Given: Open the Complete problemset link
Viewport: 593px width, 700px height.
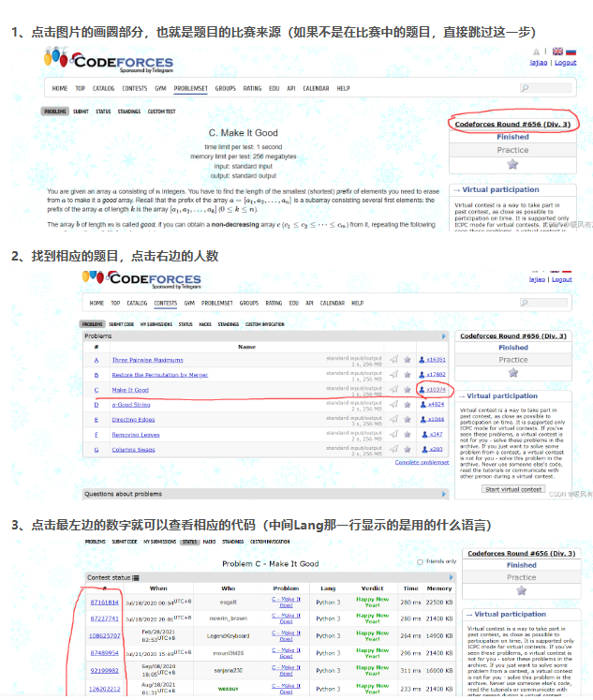Looking at the screenshot, I should 422,462.
